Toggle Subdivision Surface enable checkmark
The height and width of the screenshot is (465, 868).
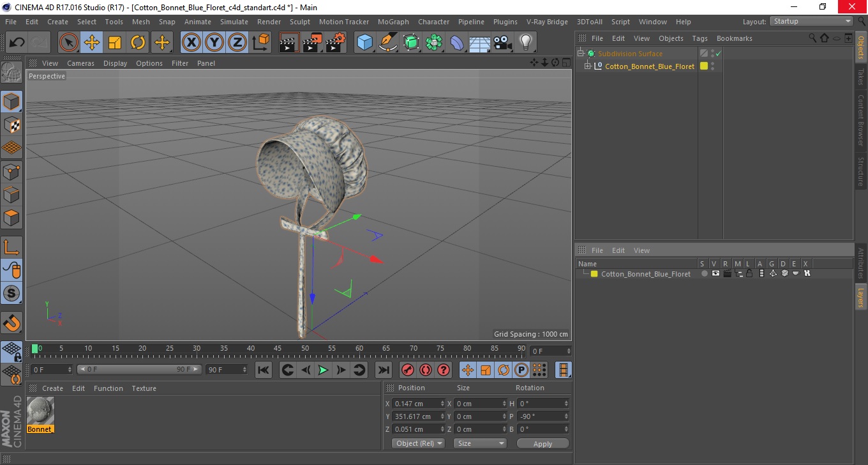[x=718, y=54]
